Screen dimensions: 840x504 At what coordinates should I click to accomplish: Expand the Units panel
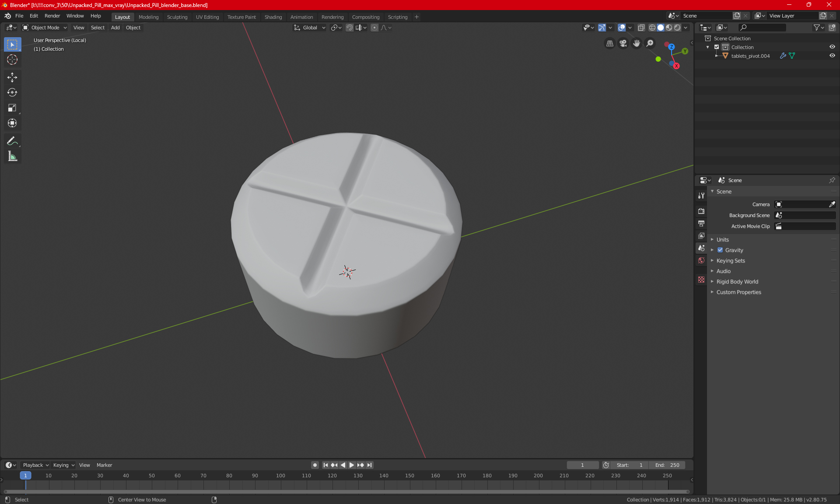tap(723, 240)
